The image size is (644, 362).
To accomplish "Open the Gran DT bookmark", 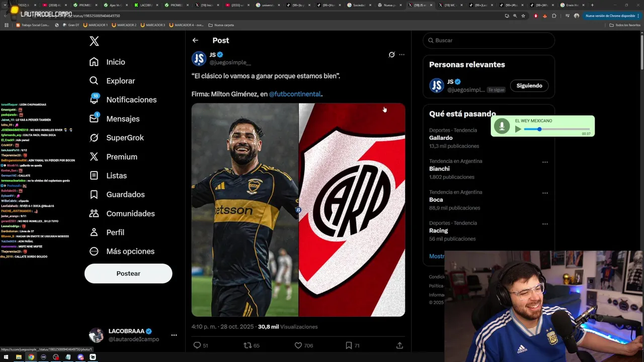I will [x=70, y=25].
